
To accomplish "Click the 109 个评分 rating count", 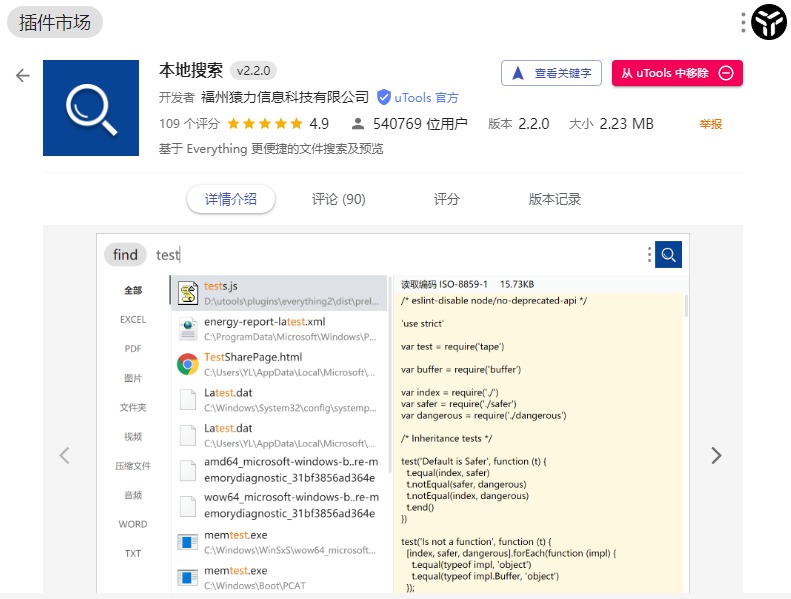I will pyautogui.click(x=189, y=124).
